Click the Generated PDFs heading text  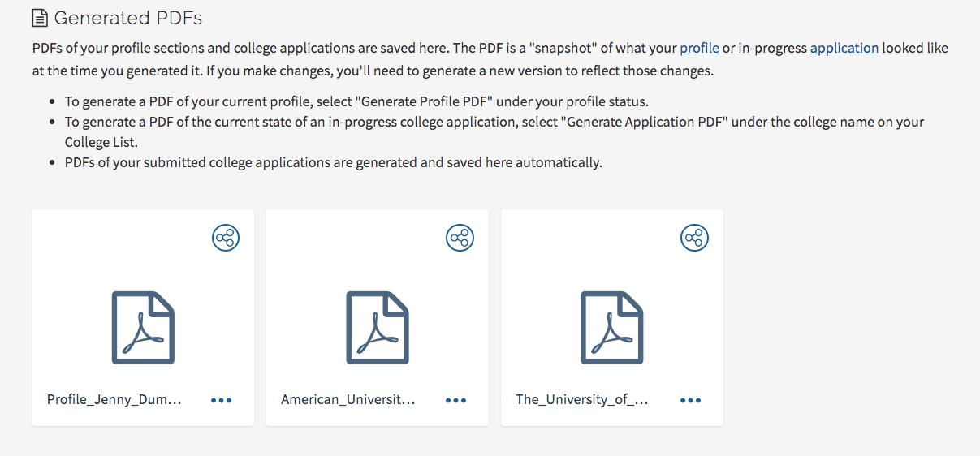[x=128, y=18]
